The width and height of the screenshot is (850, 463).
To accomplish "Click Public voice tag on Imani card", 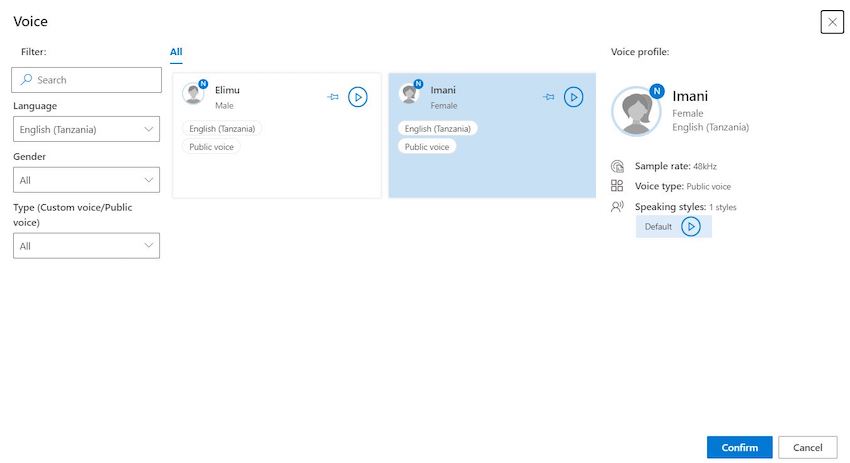I will point(427,147).
